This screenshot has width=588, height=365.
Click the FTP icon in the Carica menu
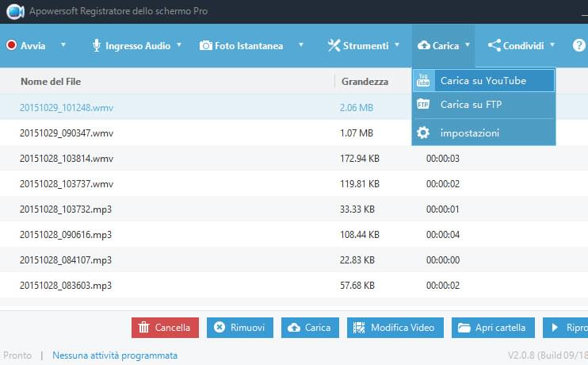pyautogui.click(x=423, y=105)
